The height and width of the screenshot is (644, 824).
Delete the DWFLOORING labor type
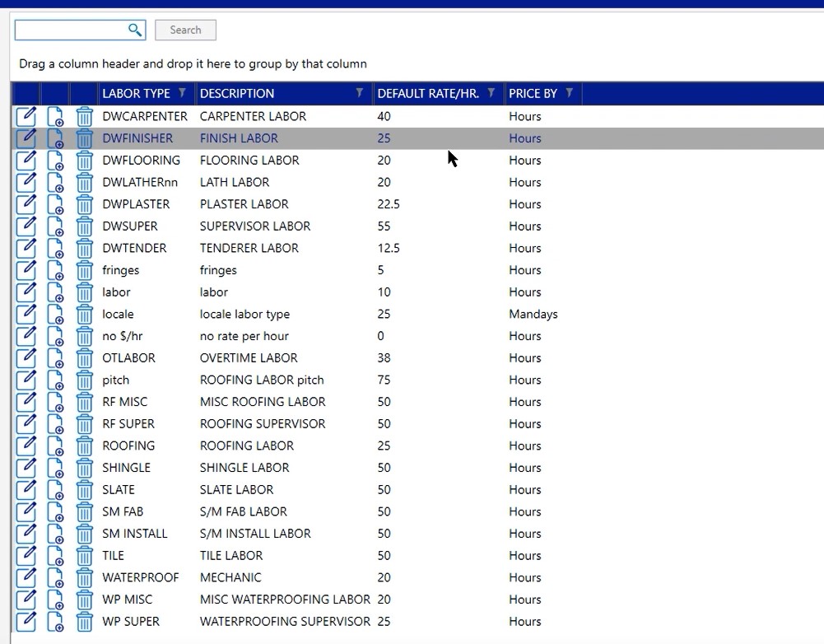(85, 161)
